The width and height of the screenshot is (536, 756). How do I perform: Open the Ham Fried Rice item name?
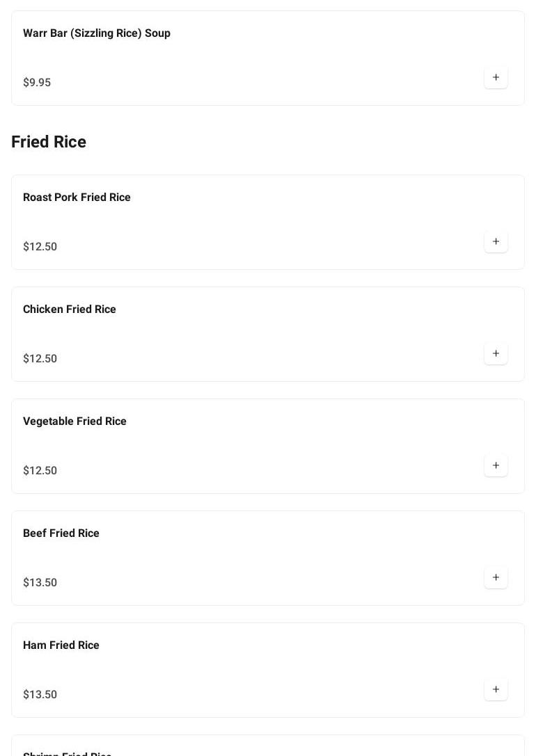(61, 645)
